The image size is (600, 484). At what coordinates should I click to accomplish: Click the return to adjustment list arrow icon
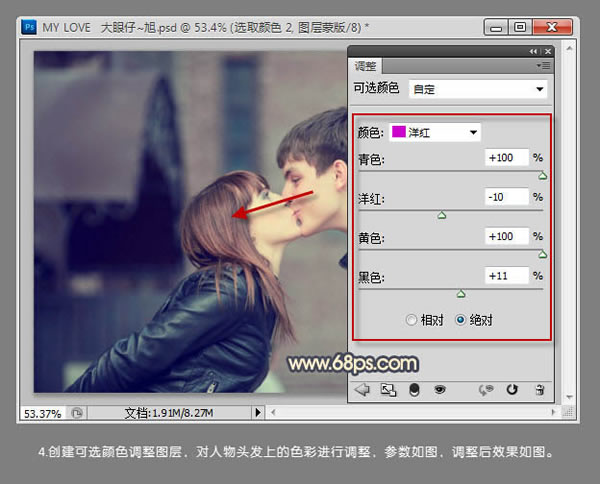pos(362,390)
